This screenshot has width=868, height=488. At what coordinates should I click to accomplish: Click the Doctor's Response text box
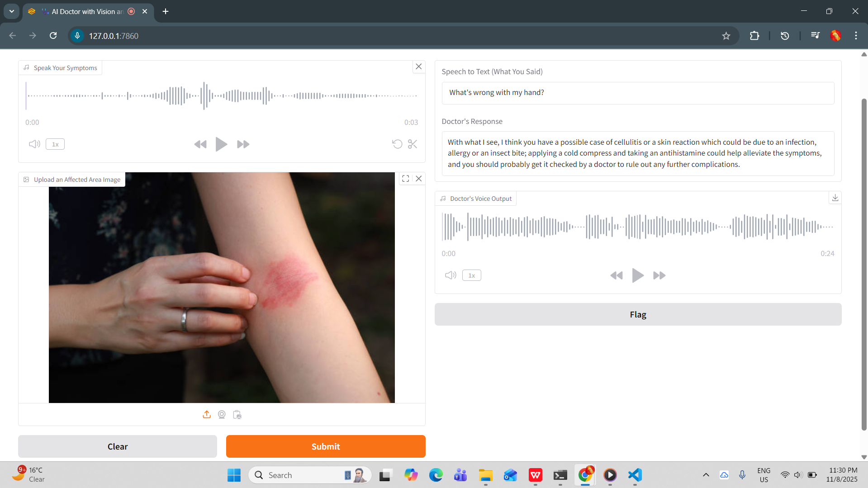pos(638,153)
